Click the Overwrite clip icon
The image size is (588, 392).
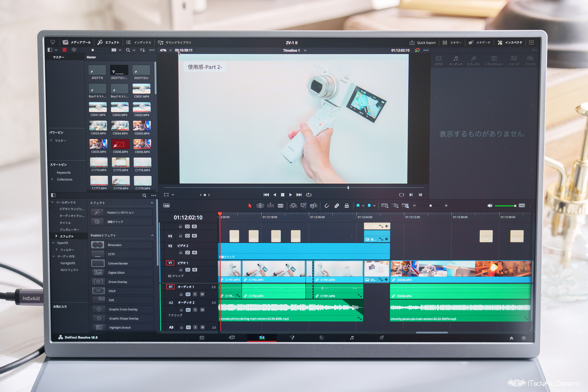(303, 206)
